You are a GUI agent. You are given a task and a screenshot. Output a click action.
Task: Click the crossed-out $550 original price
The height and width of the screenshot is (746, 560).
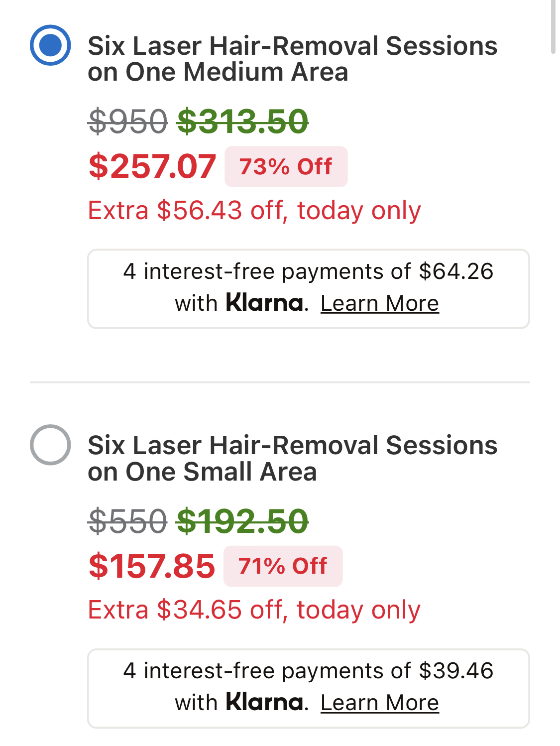[128, 521]
